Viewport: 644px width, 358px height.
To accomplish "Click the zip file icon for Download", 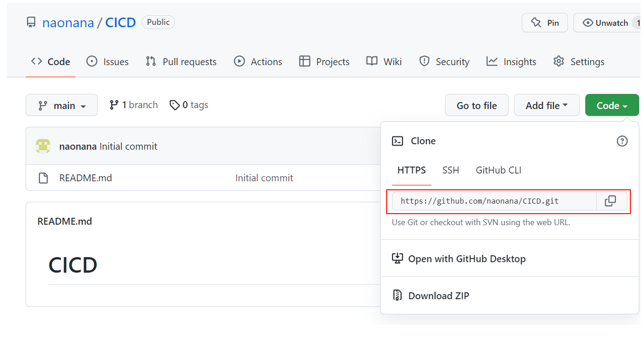I will click(x=397, y=295).
